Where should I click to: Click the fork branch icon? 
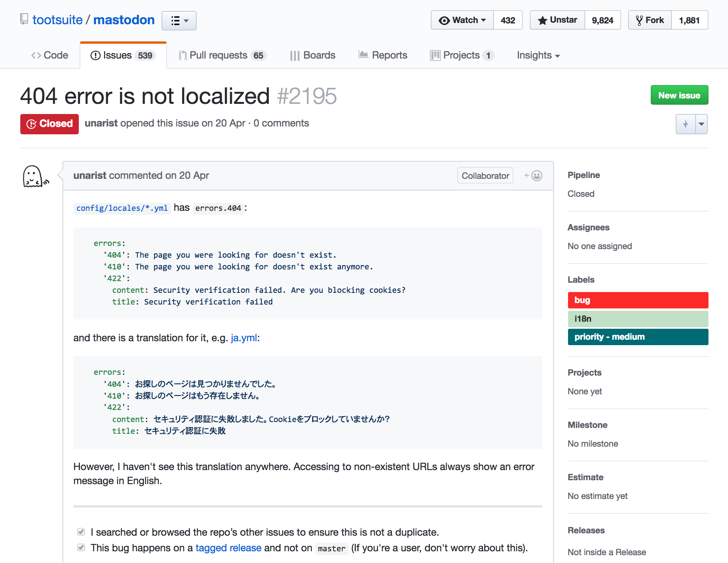(x=639, y=20)
